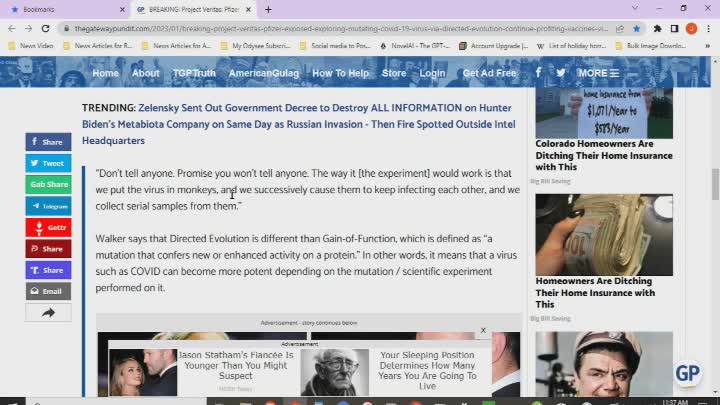Open List of holiday bookmark

point(572,46)
